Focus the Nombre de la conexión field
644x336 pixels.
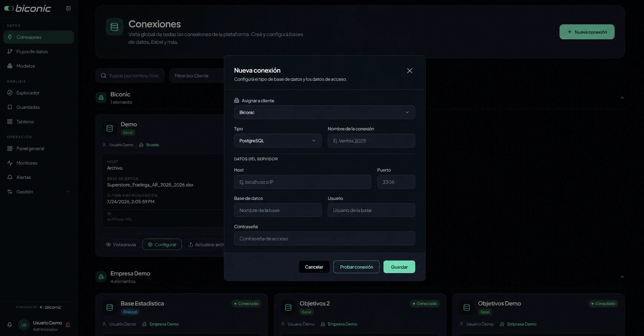point(371,141)
